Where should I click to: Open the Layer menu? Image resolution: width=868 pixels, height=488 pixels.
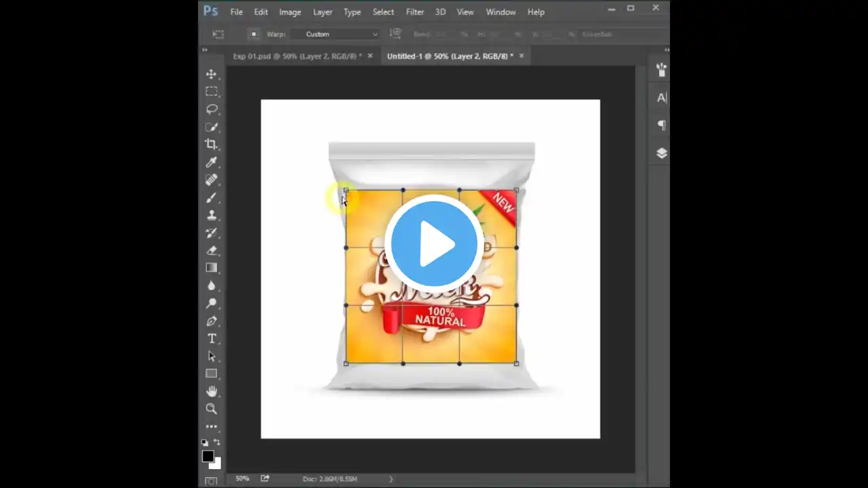pyautogui.click(x=323, y=12)
